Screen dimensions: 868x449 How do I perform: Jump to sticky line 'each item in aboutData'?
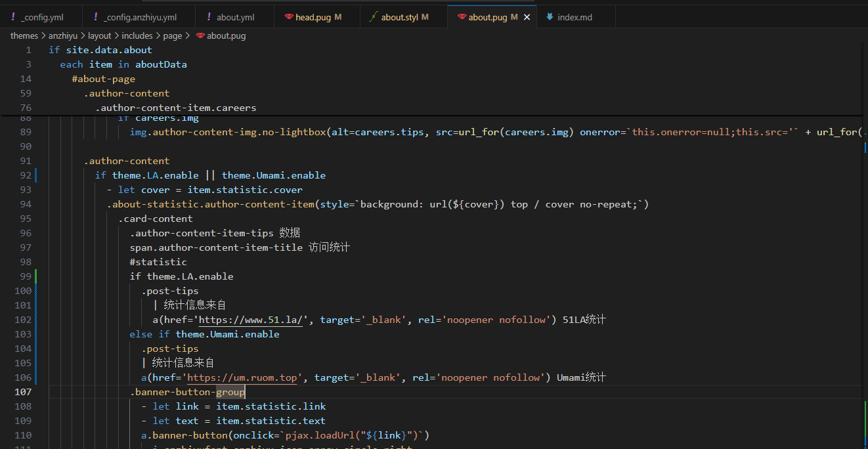tap(123, 64)
